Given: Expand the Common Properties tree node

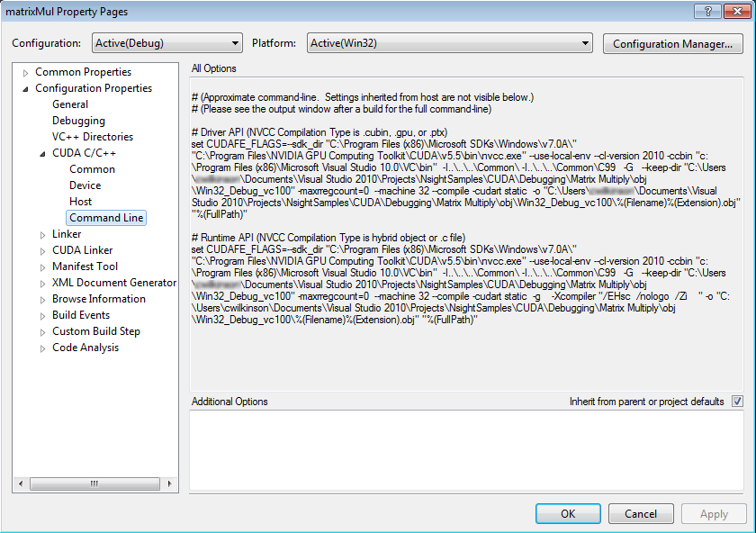Looking at the screenshot, I should pyautogui.click(x=23, y=71).
